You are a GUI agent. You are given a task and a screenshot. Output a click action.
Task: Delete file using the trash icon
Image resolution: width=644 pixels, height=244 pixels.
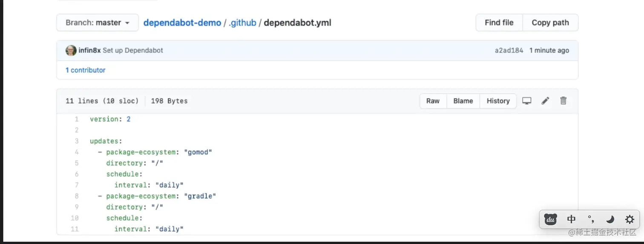click(x=563, y=101)
